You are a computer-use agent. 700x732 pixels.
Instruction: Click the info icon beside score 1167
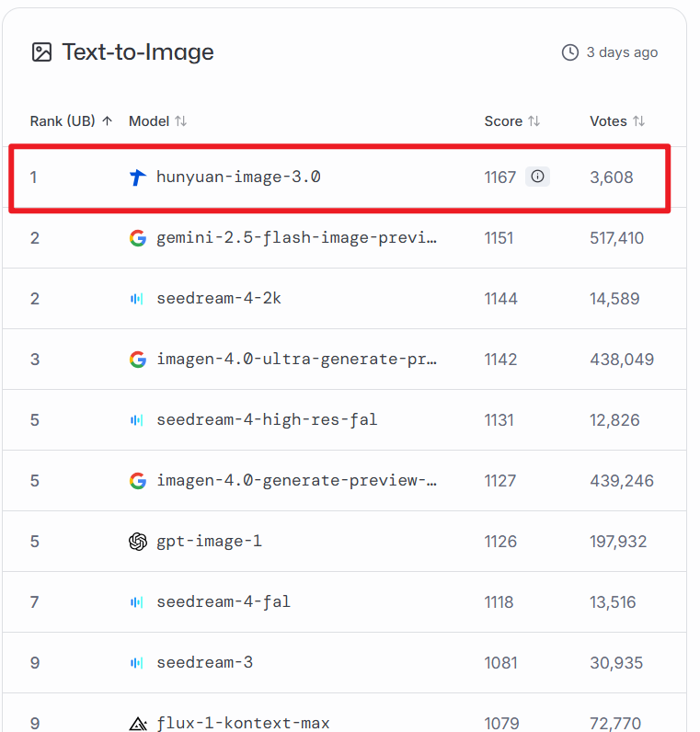(538, 177)
